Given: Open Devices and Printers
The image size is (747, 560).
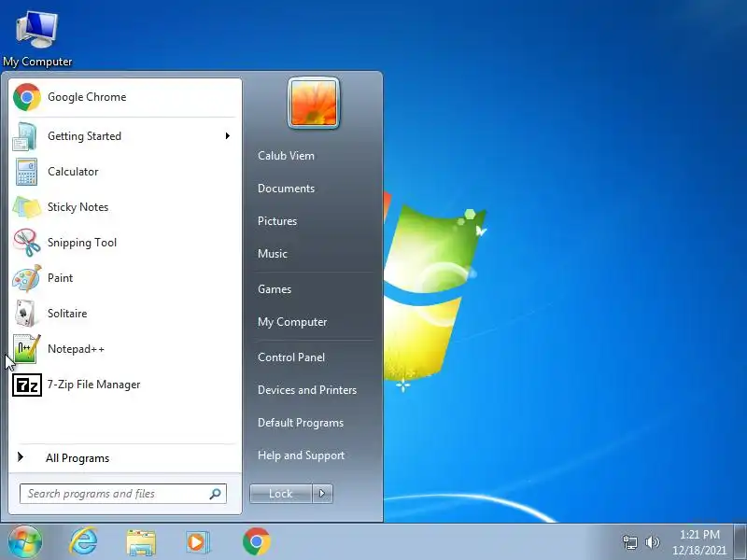Looking at the screenshot, I should [x=307, y=390].
